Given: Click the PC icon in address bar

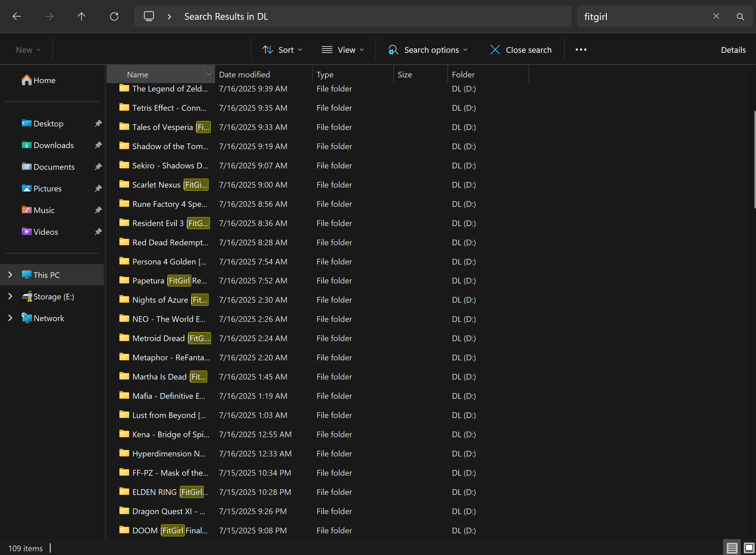Looking at the screenshot, I should pyautogui.click(x=149, y=17).
